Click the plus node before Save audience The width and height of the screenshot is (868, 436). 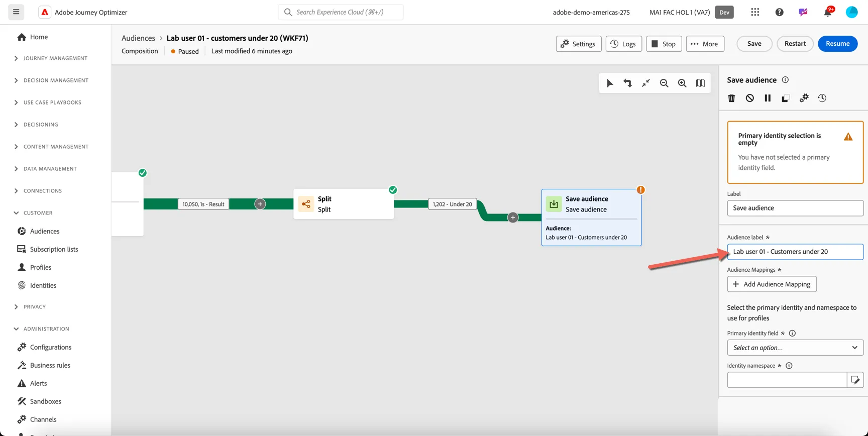(512, 217)
